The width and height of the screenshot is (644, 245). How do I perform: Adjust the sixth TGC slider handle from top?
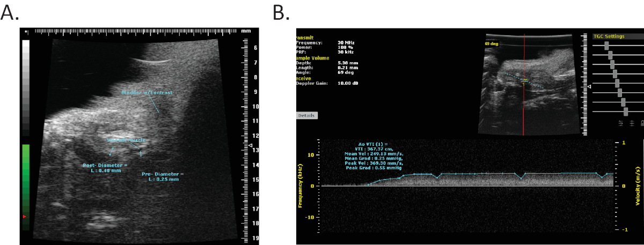click(x=620, y=92)
